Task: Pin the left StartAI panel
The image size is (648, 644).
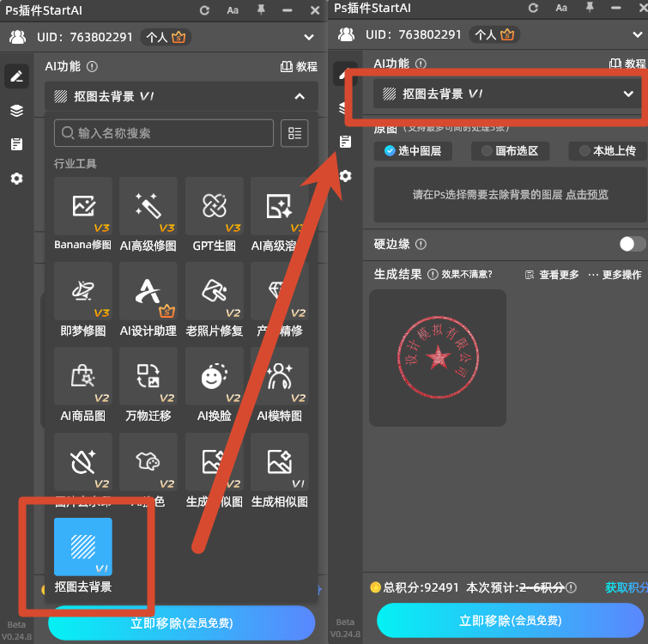Action: coord(261,10)
